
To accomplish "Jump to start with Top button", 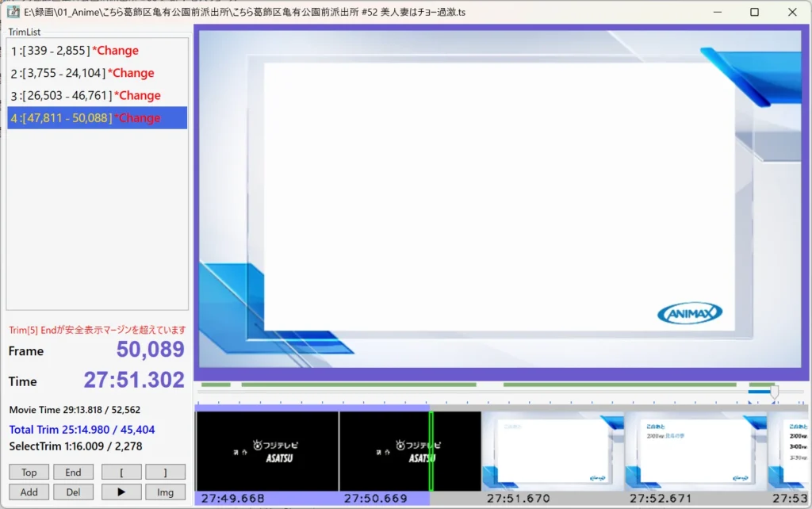I will (x=29, y=472).
